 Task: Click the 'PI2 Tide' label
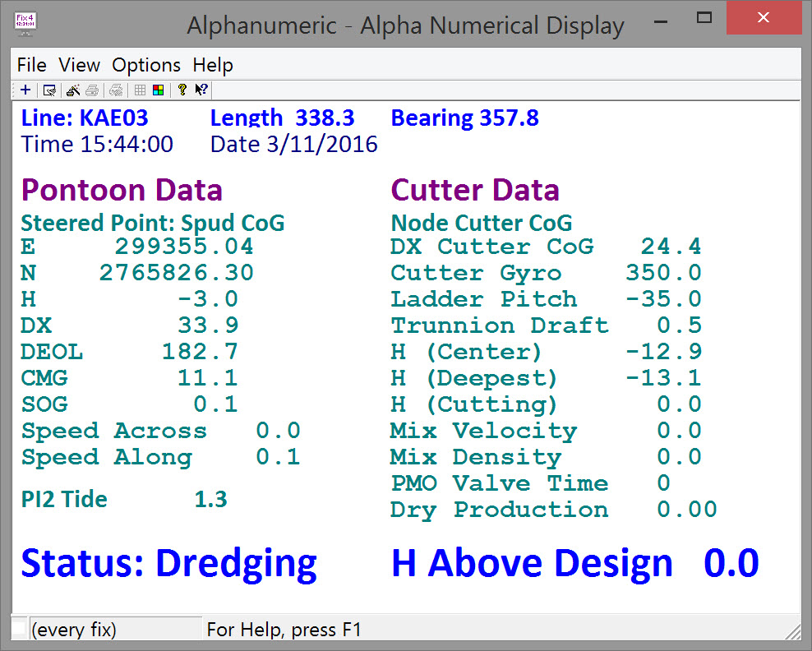tap(64, 500)
